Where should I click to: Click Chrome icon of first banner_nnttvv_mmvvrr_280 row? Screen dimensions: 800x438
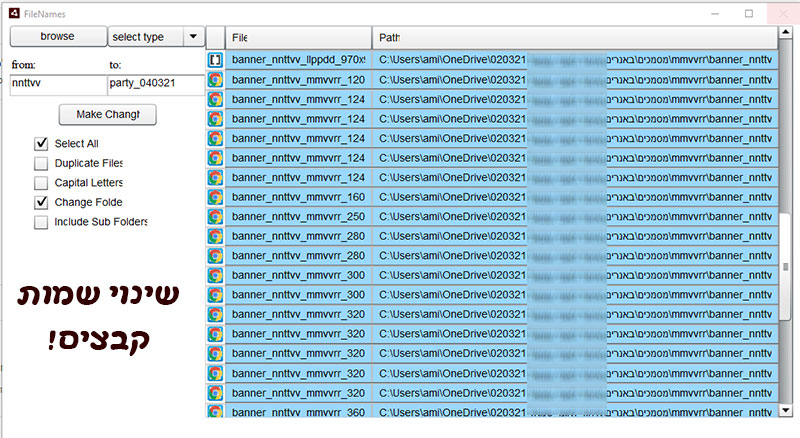point(215,236)
